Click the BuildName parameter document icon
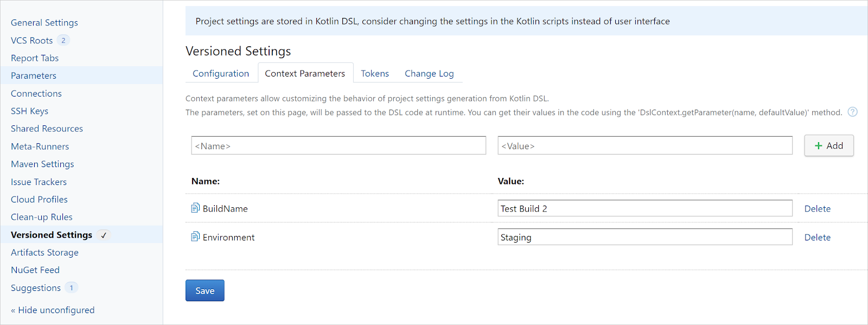868x325 pixels. (195, 208)
